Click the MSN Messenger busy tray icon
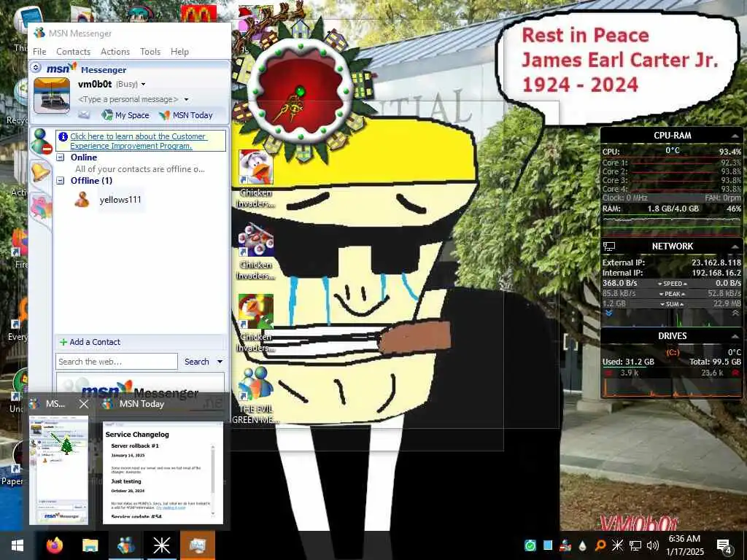 coord(565,545)
